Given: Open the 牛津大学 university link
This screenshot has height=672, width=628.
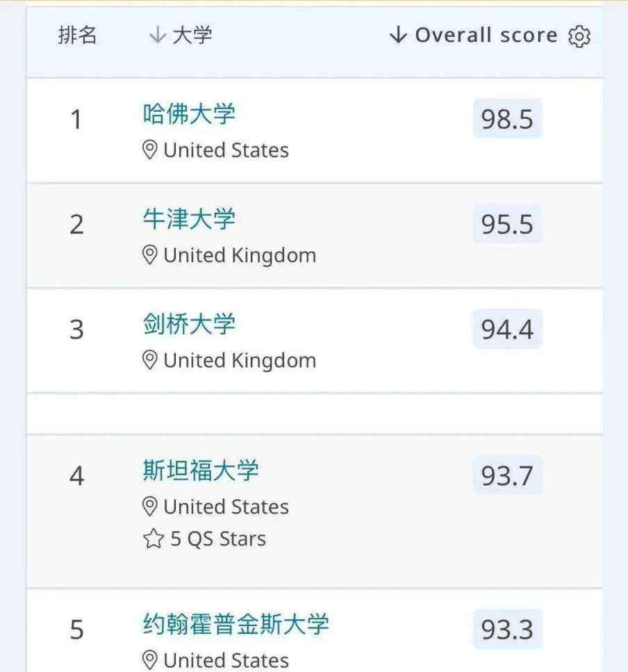Looking at the screenshot, I should click(x=189, y=219).
